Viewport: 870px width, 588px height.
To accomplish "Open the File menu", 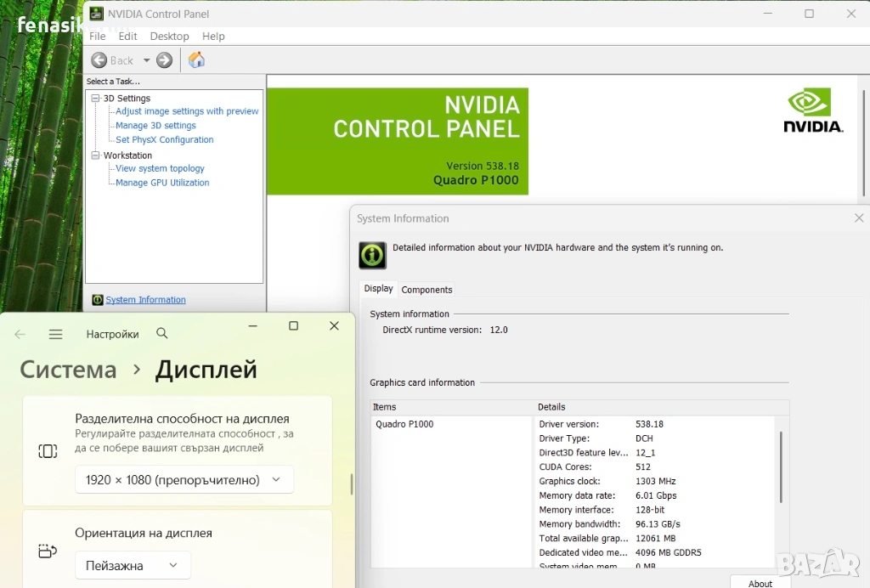I will (x=98, y=37).
